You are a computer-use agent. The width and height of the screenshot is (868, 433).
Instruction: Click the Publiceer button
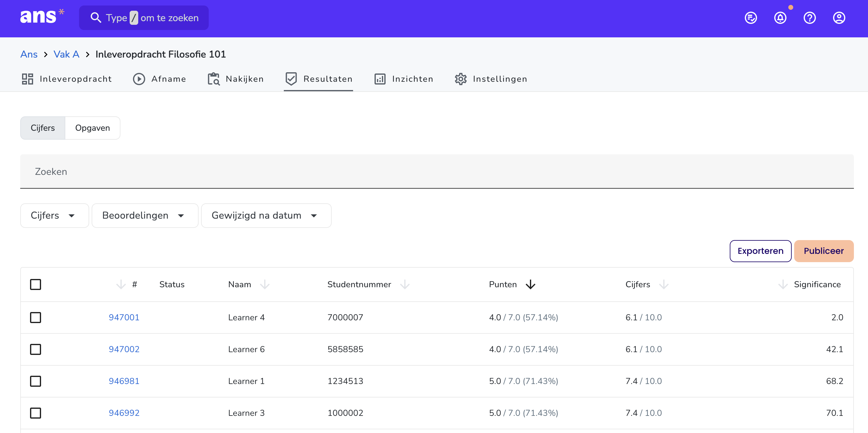824,251
